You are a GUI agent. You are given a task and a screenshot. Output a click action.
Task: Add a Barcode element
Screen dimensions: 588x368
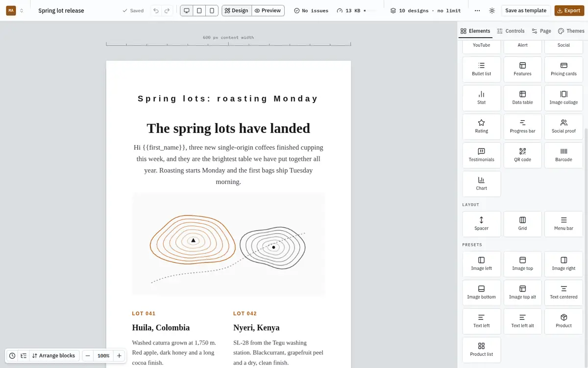563,155
